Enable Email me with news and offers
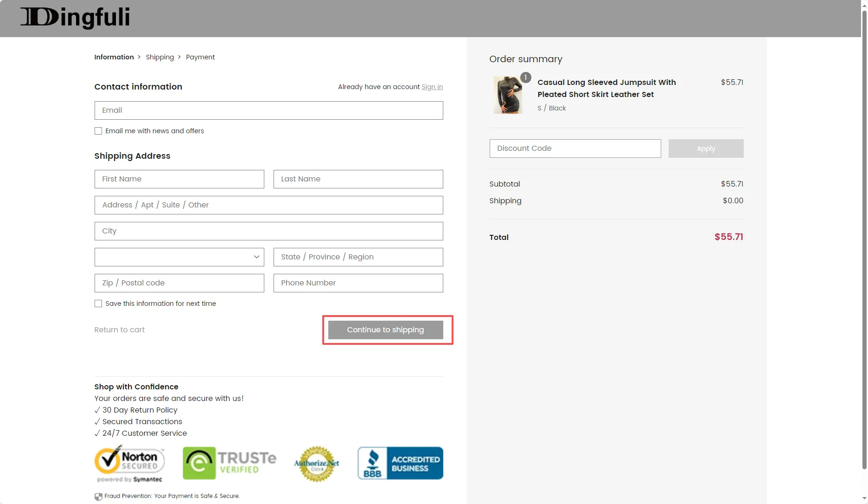 click(x=98, y=131)
